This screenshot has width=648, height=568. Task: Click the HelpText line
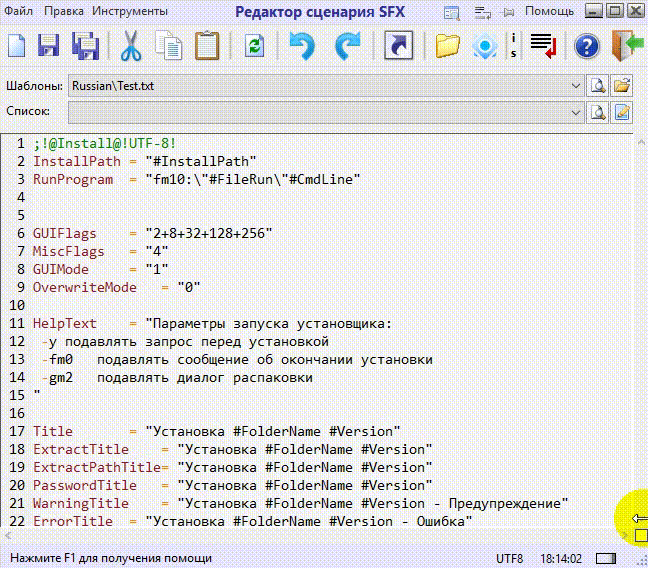coord(212,323)
